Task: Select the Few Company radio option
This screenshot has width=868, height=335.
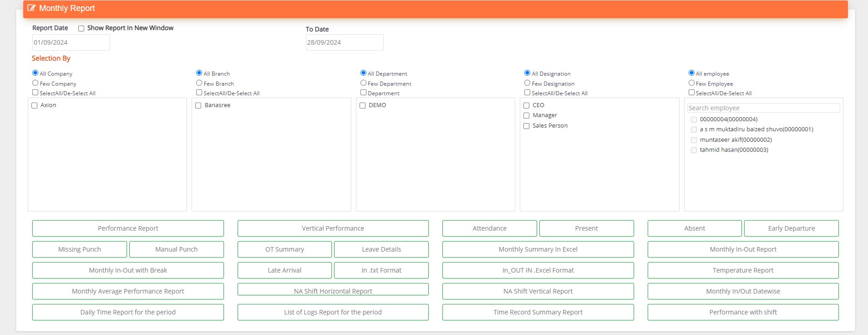Action: (x=35, y=83)
